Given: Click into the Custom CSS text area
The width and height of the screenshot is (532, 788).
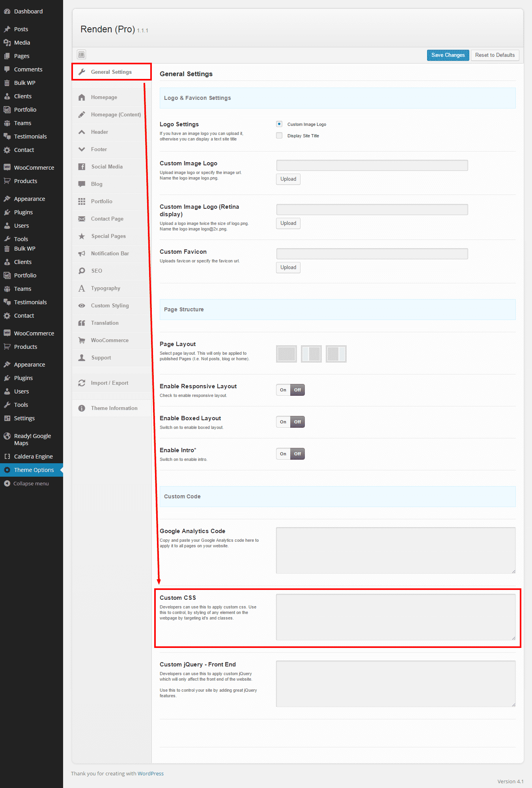Looking at the screenshot, I should tap(395, 617).
